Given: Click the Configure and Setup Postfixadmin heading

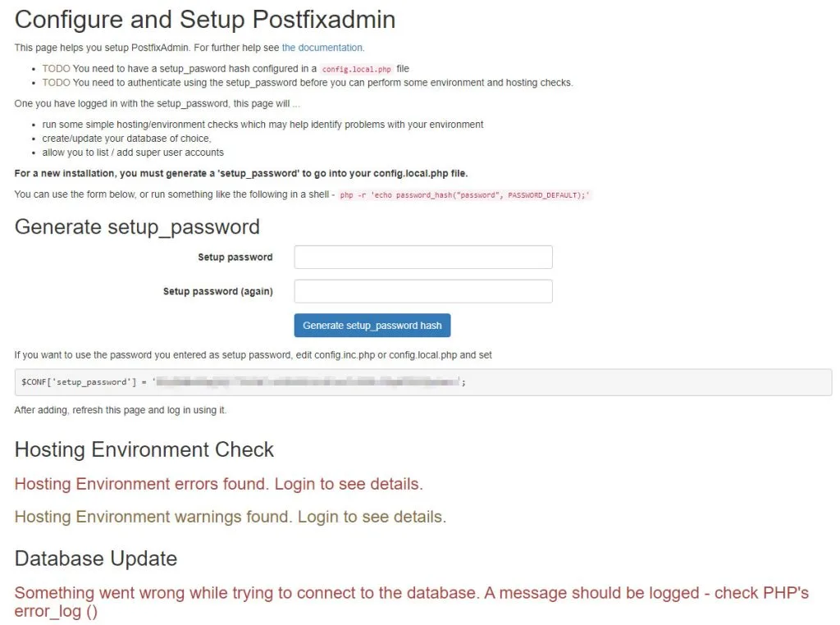Looking at the screenshot, I should (x=204, y=20).
